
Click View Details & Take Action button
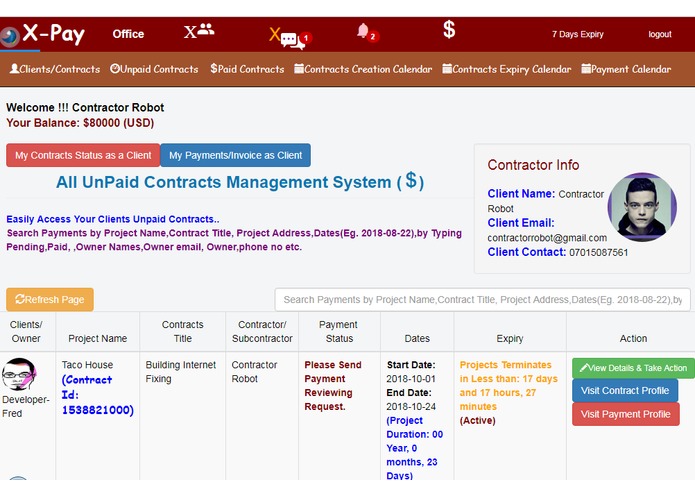(633, 368)
